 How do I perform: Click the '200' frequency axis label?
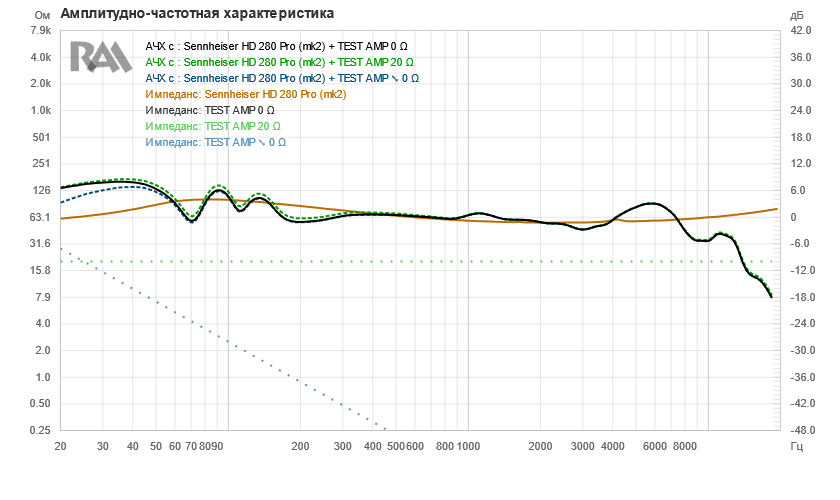point(301,446)
